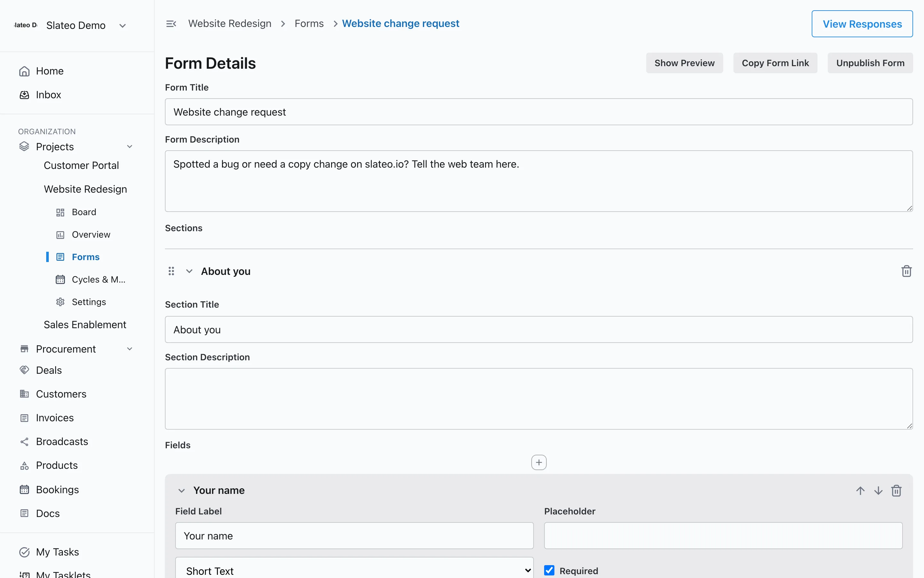Screen dimensions: 924x578
Task: Open Invoices page
Action: 55,418
